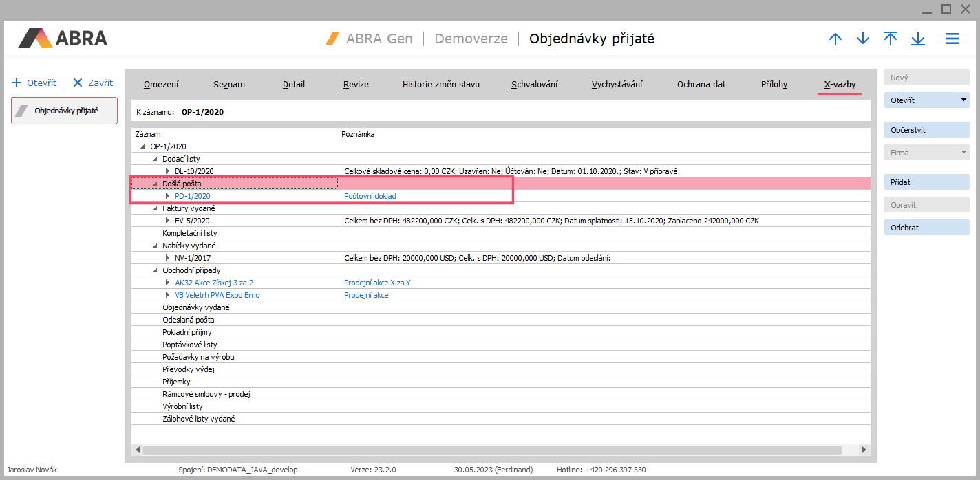This screenshot has height=480, width=980.
Task: Open the hamburger main menu
Action: click(952, 39)
